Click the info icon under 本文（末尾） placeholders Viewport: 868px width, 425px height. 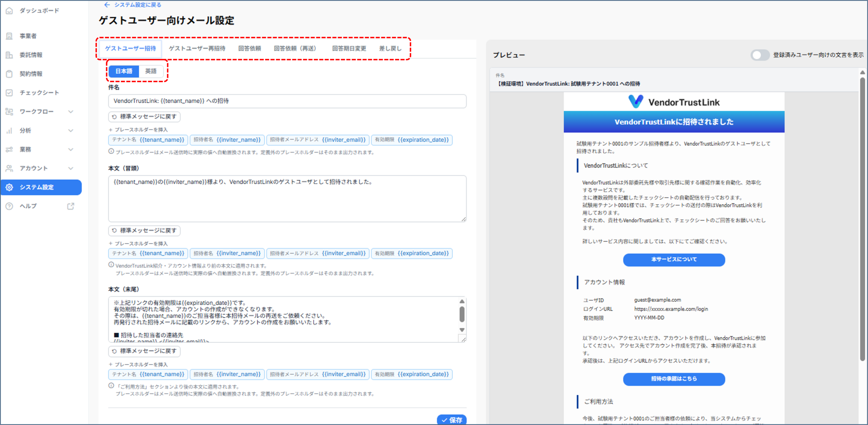point(111,385)
